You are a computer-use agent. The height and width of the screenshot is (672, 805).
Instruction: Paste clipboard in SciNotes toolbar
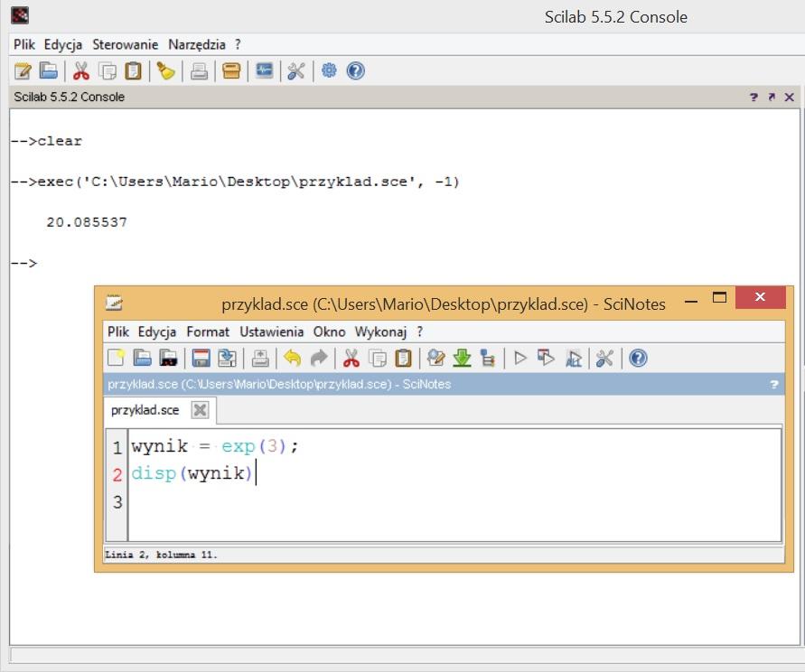pos(404,358)
